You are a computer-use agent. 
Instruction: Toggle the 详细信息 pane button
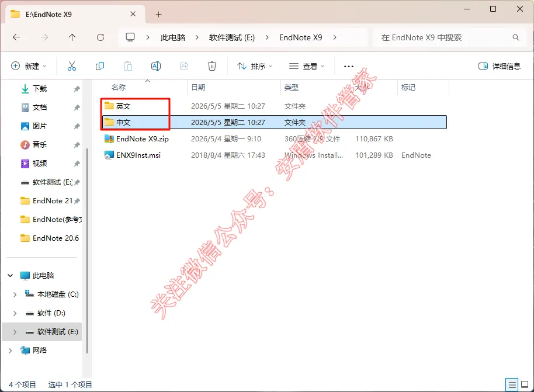[x=500, y=66]
